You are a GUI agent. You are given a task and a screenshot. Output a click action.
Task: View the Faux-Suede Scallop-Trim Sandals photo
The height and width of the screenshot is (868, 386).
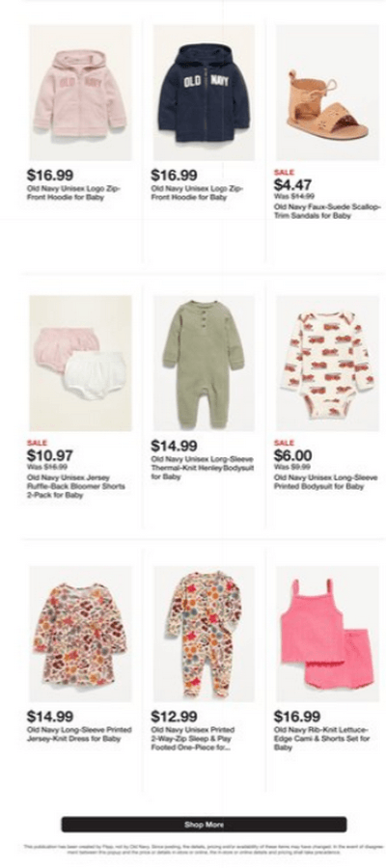327,93
